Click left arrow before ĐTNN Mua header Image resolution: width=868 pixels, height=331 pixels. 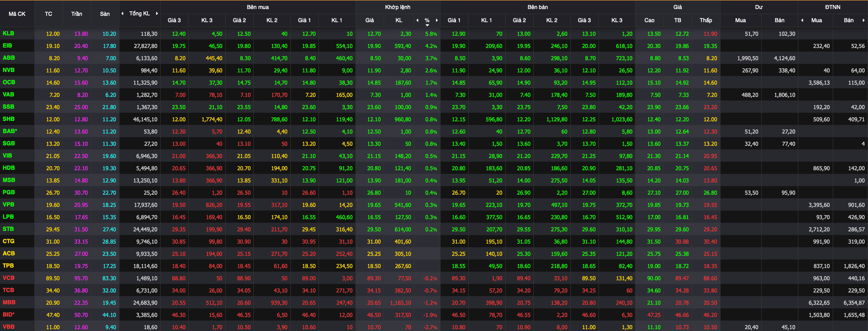802,20
